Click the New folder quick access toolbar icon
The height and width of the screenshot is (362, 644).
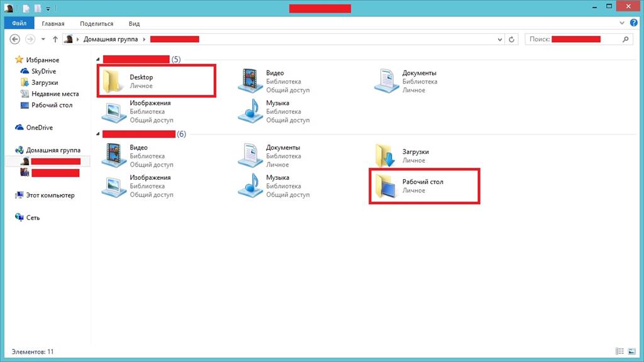(x=38, y=8)
